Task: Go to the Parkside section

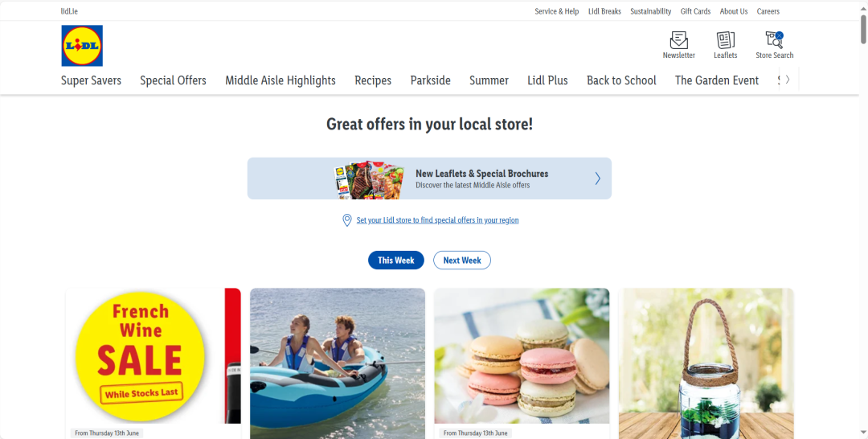Action: pos(430,80)
